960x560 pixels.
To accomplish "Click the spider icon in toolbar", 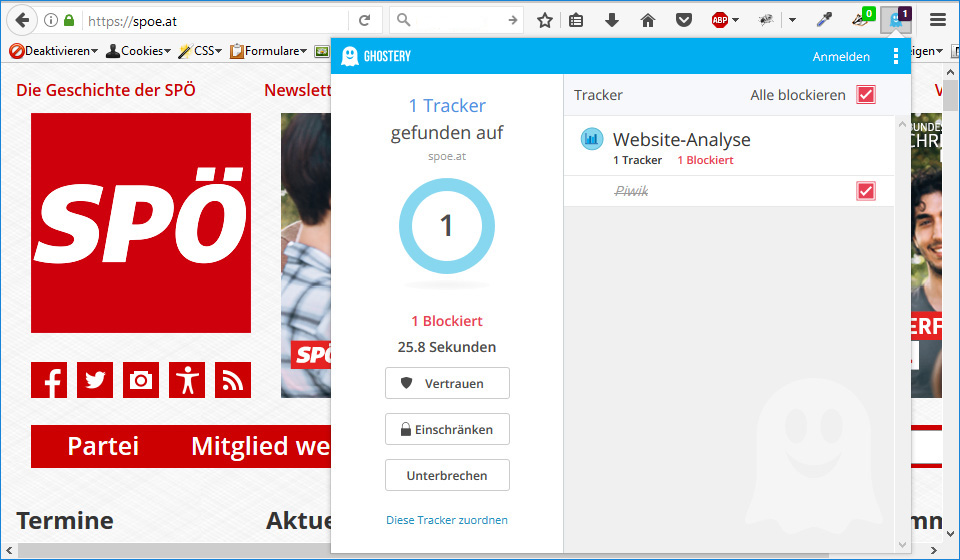I will coord(765,20).
